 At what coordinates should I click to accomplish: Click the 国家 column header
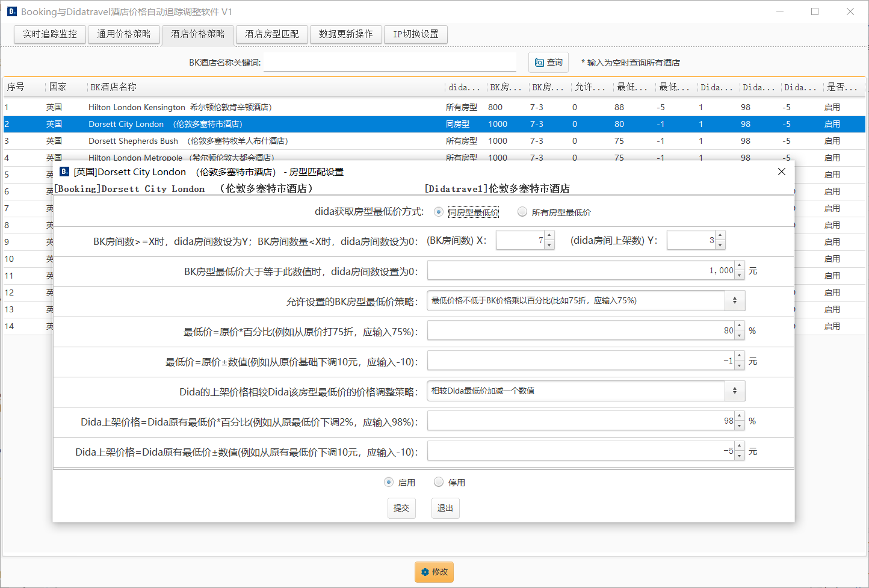(x=66, y=87)
